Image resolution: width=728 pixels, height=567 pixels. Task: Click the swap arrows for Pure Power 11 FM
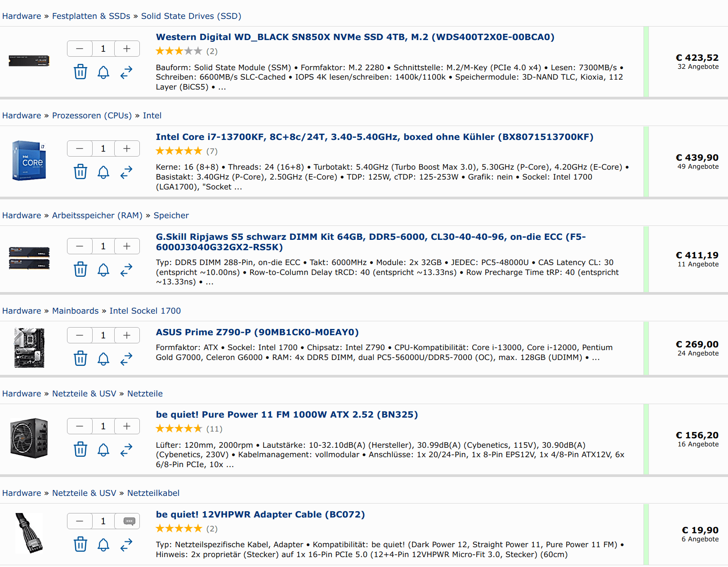pyautogui.click(x=126, y=450)
